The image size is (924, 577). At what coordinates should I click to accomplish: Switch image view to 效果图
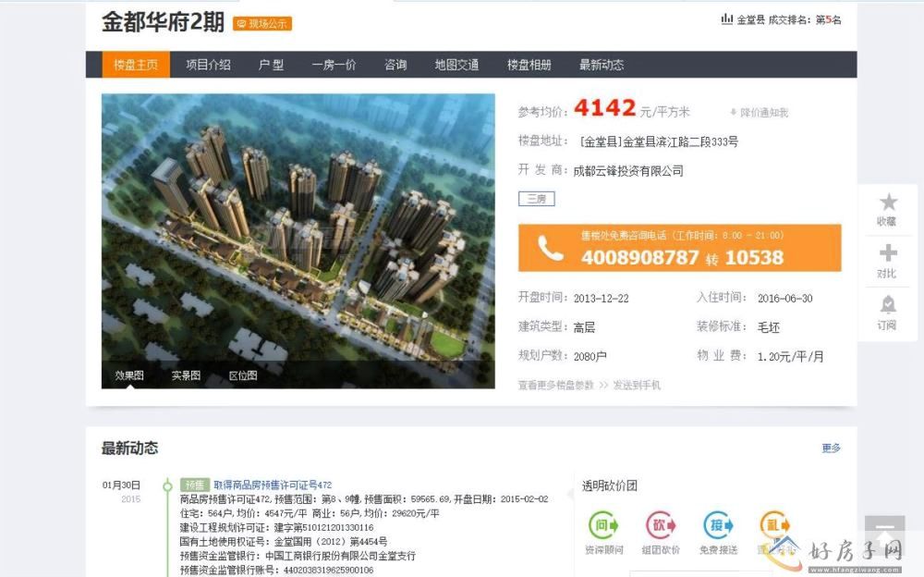pyautogui.click(x=129, y=375)
